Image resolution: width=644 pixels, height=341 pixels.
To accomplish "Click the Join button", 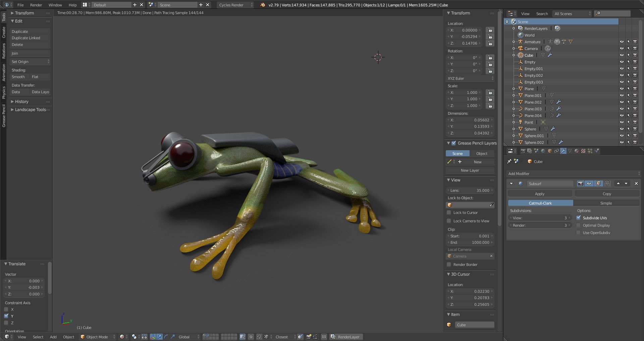I will (x=30, y=53).
